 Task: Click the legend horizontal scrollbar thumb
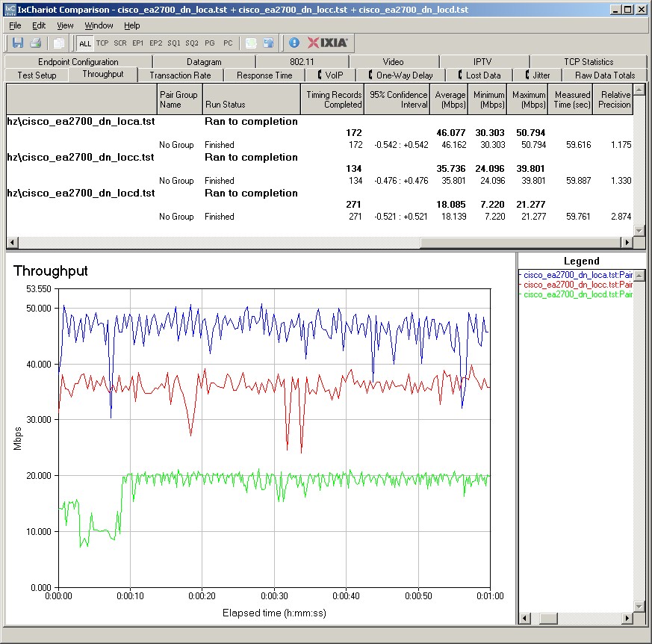click(548, 619)
